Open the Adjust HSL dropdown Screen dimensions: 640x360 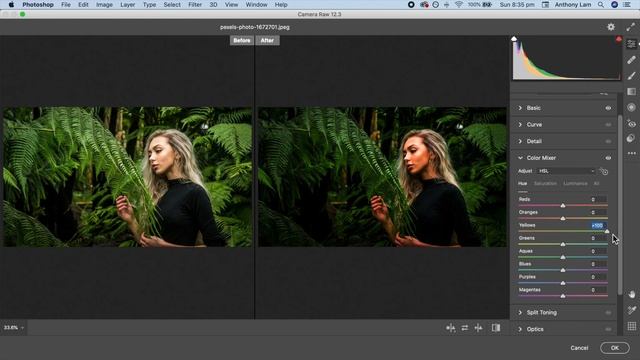(x=566, y=171)
